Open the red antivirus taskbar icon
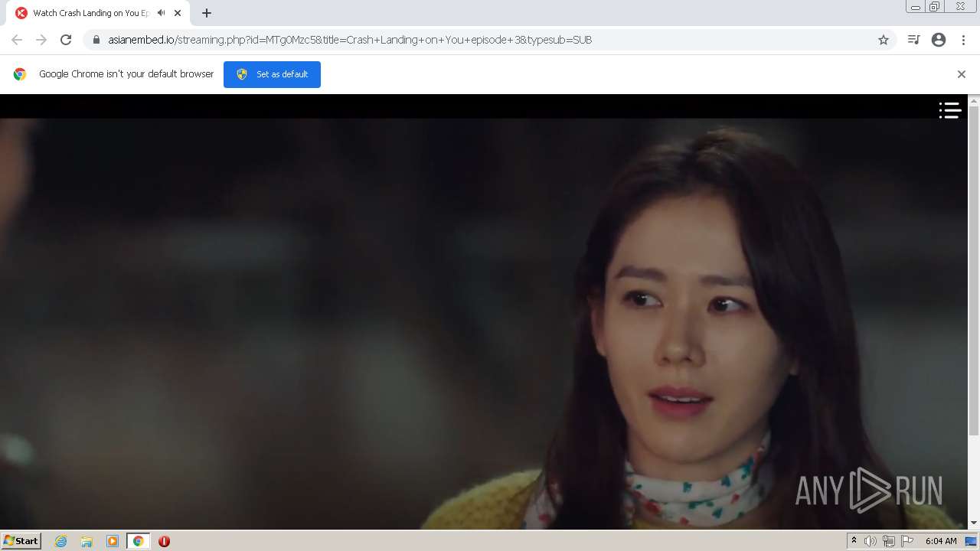The image size is (980, 551). (164, 541)
